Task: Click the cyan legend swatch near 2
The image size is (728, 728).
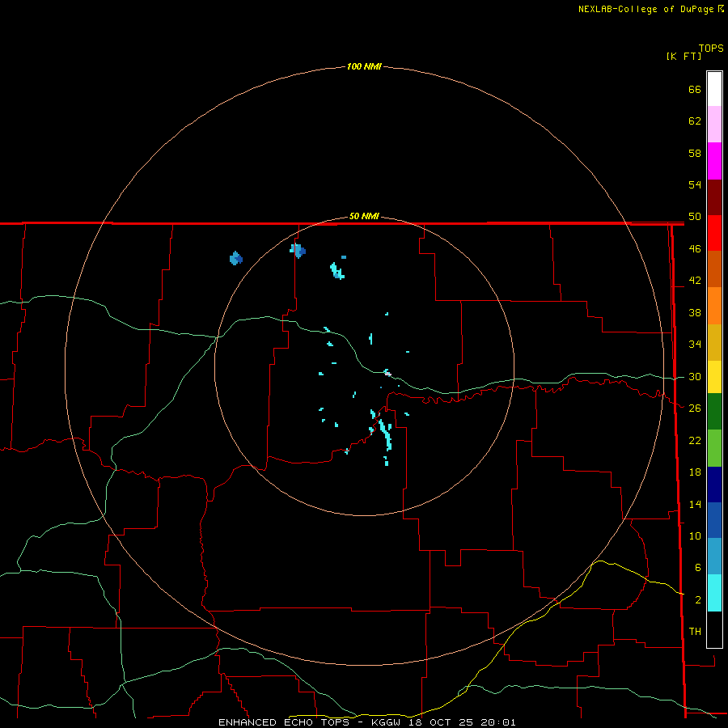Action: click(714, 593)
